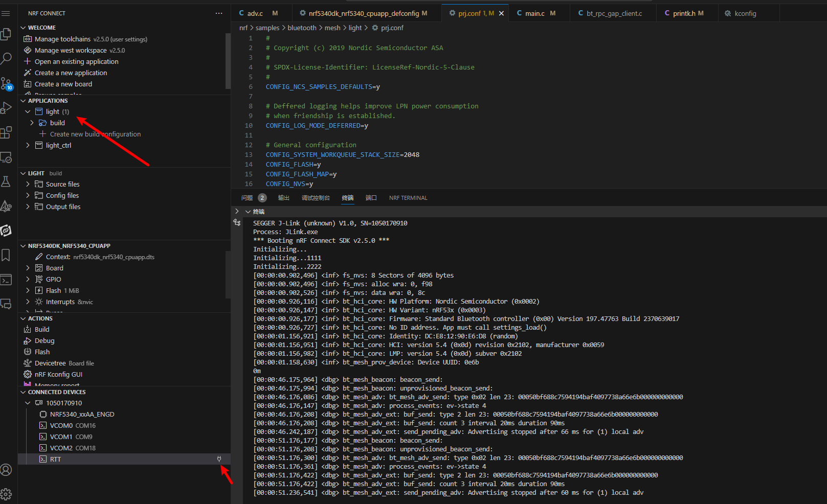Open the Manage gear icon
Image resolution: width=827 pixels, height=504 pixels.
point(6,494)
